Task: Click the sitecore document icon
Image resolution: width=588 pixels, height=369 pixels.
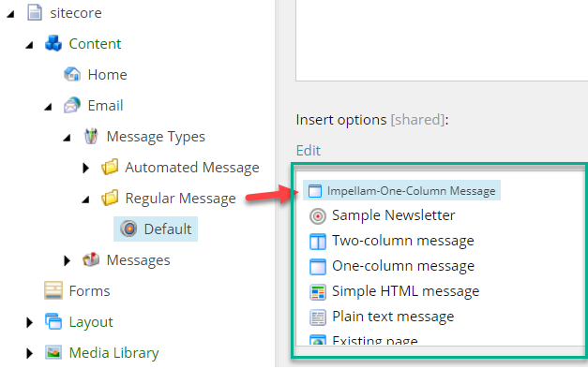Action: [x=35, y=12]
